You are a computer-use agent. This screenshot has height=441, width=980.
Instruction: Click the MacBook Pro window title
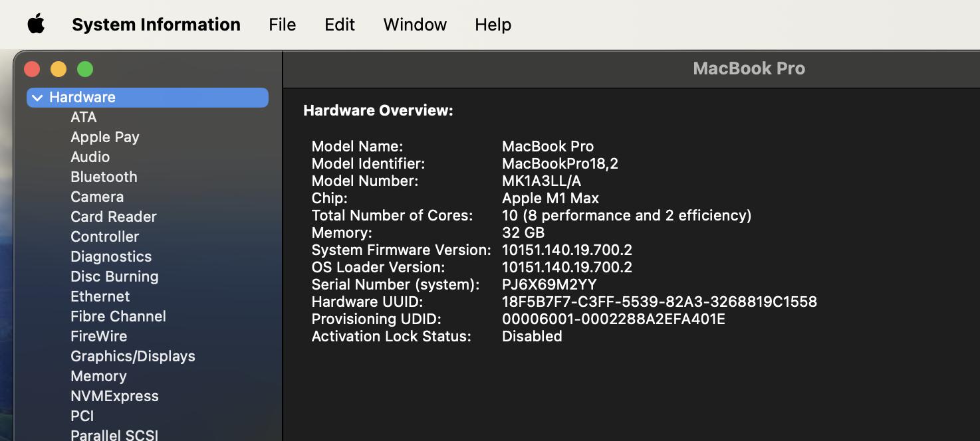pyautogui.click(x=749, y=68)
